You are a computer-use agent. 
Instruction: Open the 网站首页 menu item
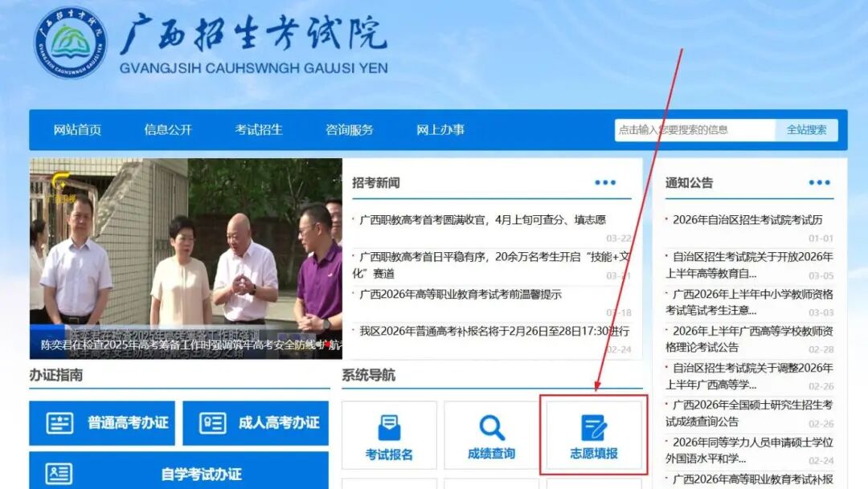77,130
